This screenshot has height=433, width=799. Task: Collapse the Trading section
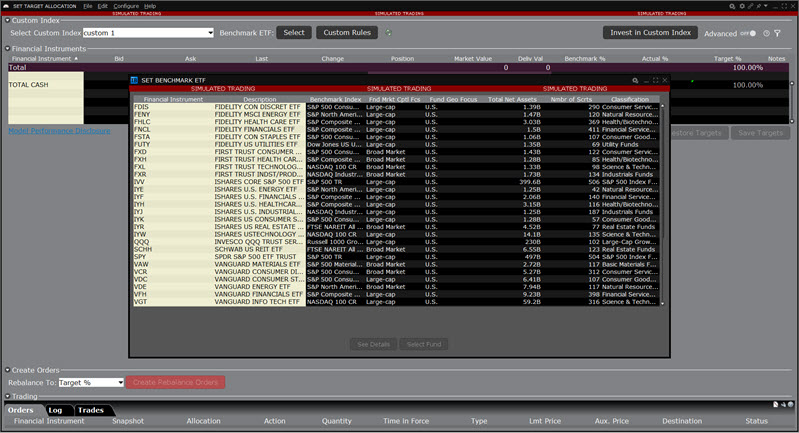(x=8, y=396)
